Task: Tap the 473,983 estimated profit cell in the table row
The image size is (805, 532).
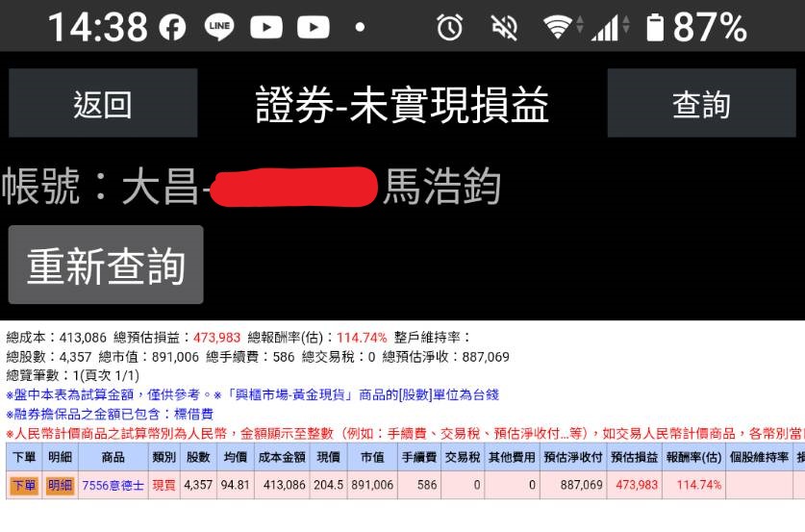Action: click(635, 485)
